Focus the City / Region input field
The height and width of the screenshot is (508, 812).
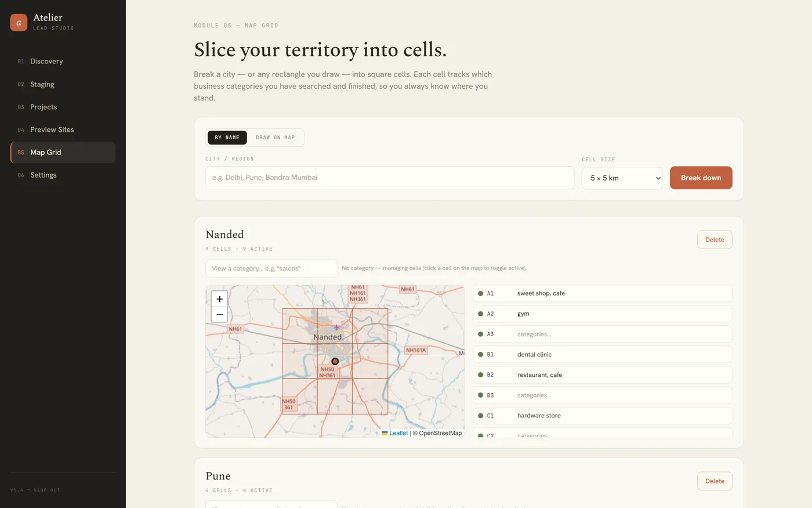tap(390, 178)
